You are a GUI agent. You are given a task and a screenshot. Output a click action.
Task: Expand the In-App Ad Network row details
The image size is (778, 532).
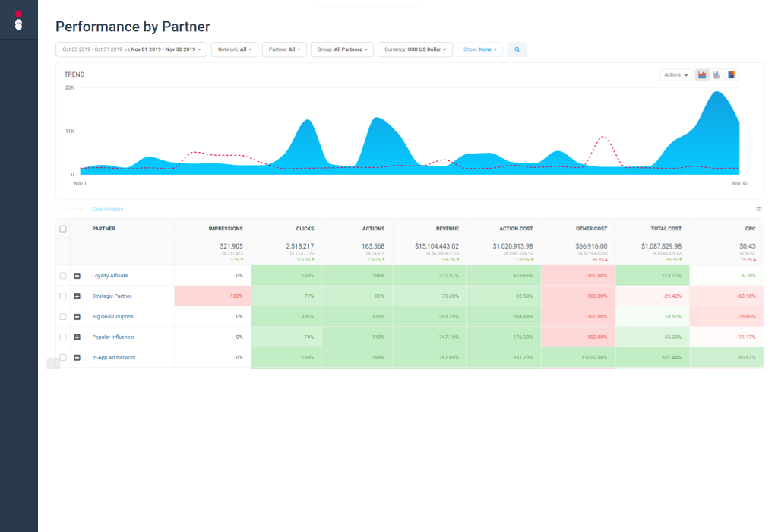pyautogui.click(x=76, y=357)
